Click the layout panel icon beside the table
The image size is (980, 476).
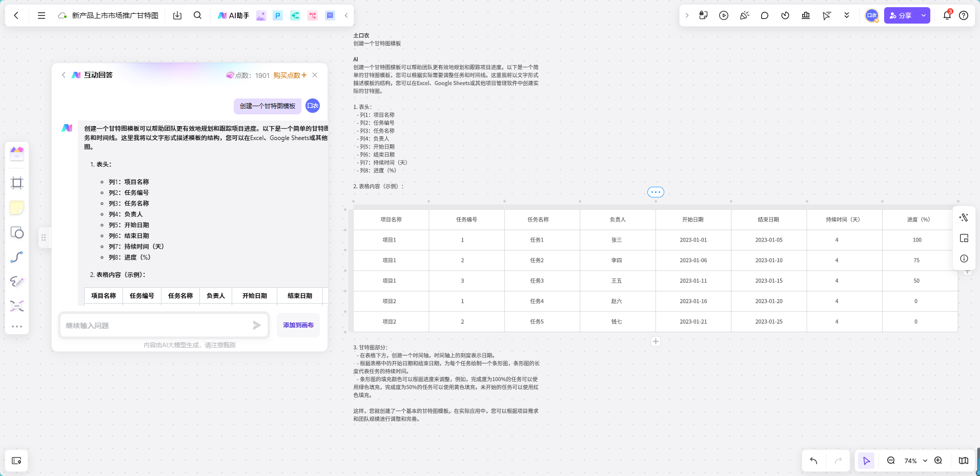[x=964, y=238]
